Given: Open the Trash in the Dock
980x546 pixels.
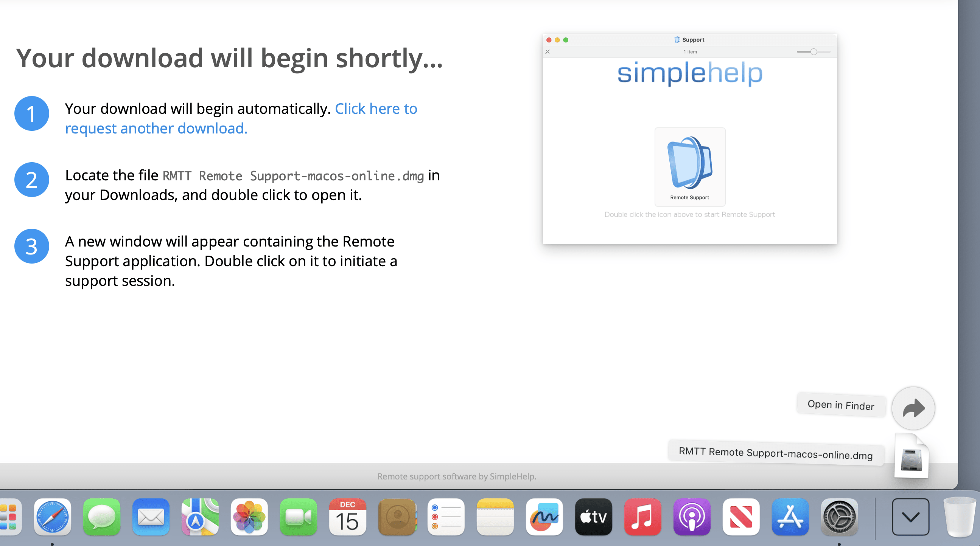Looking at the screenshot, I should click(x=960, y=517).
